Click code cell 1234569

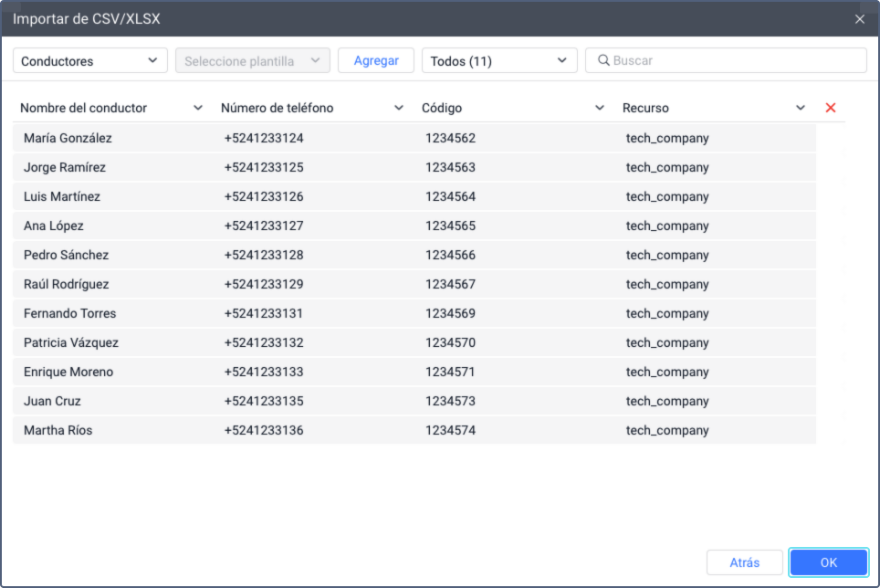450,313
